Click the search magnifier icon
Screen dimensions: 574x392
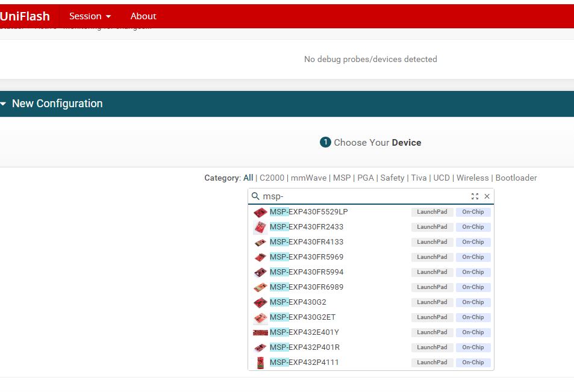pos(255,196)
